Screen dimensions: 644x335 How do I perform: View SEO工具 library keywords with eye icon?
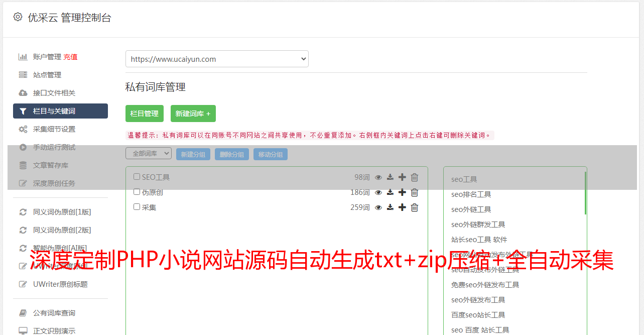378,177
